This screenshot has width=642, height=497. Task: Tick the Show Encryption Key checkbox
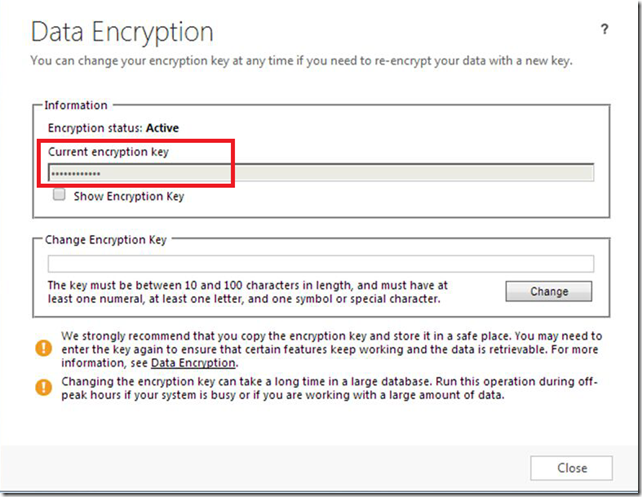pyautogui.click(x=59, y=194)
